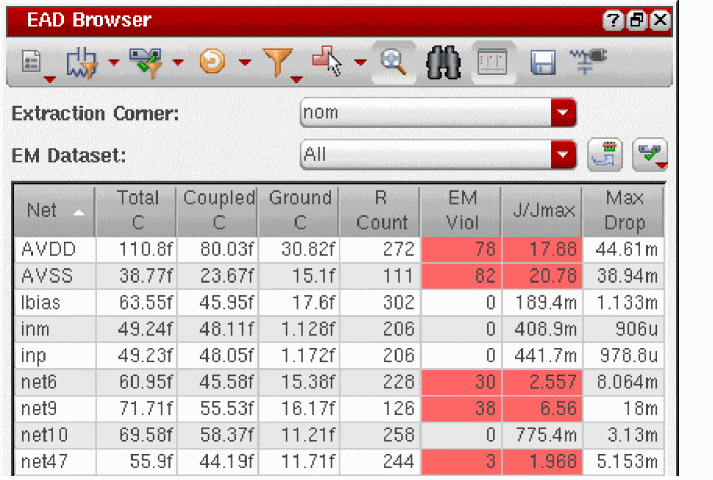Click J/Jmax value 17.88
The height and width of the screenshot is (480, 713).
pyautogui.click(x=542, y=250)
